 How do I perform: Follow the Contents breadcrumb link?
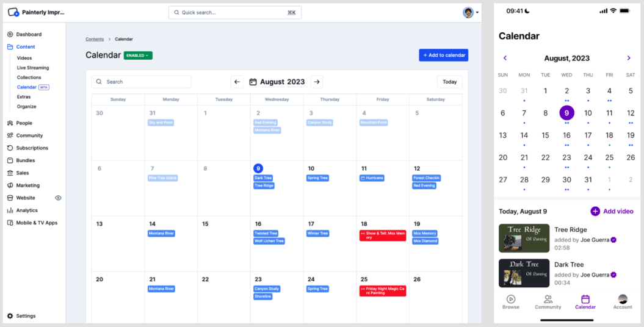pyautogui.click(x=95, y=39)
